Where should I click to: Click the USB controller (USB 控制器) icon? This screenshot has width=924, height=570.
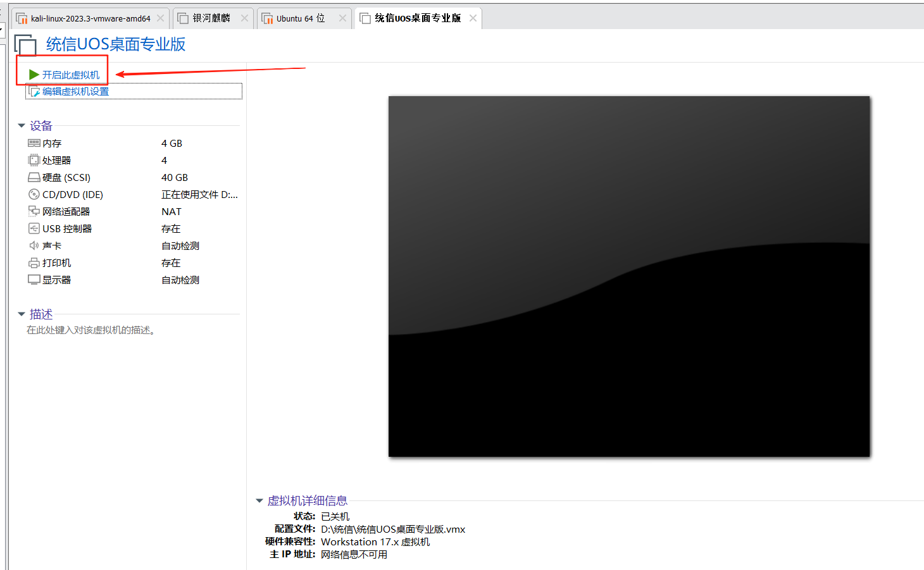click(x=34, y=229)
